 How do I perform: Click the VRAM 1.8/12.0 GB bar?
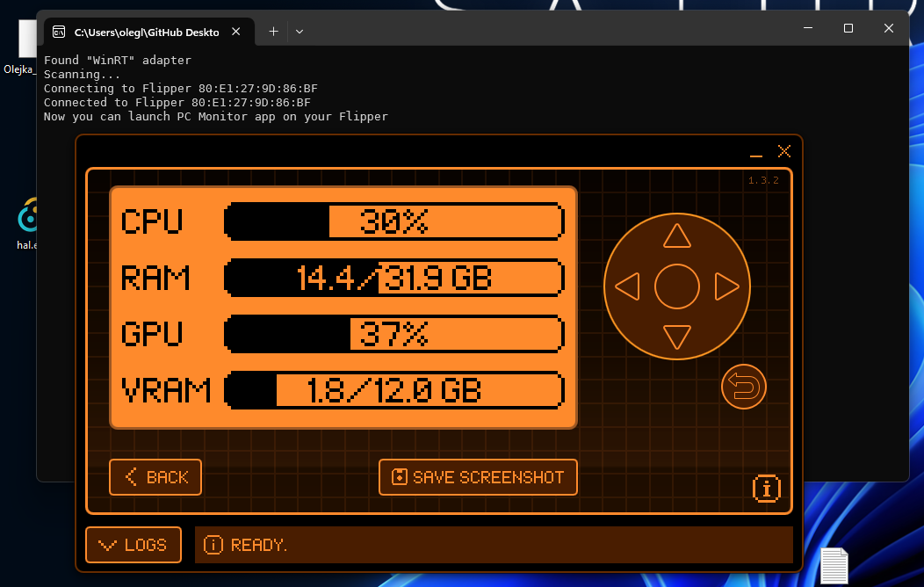(394, 389)
